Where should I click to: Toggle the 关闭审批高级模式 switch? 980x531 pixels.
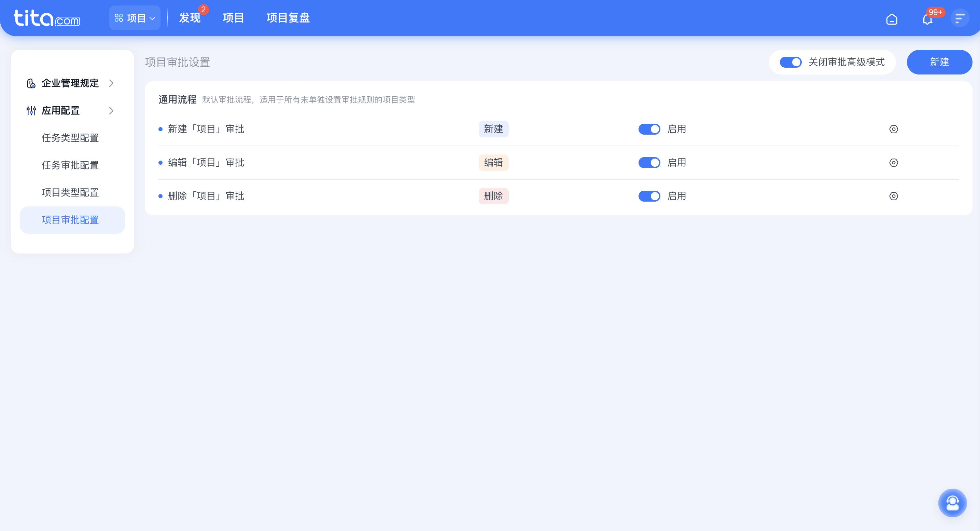point(790,62)
